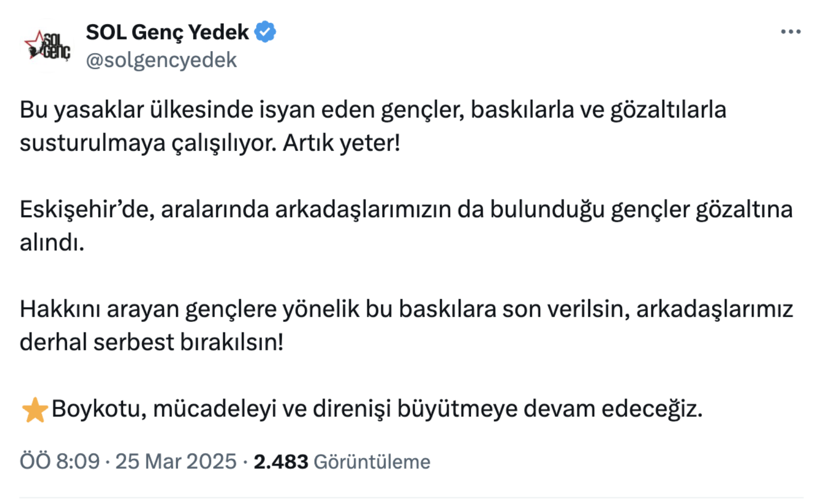The width and height of the screenshot is (819, 504).
Task: Click the word susturulmaya in the tweet
Action: (92, 143)
